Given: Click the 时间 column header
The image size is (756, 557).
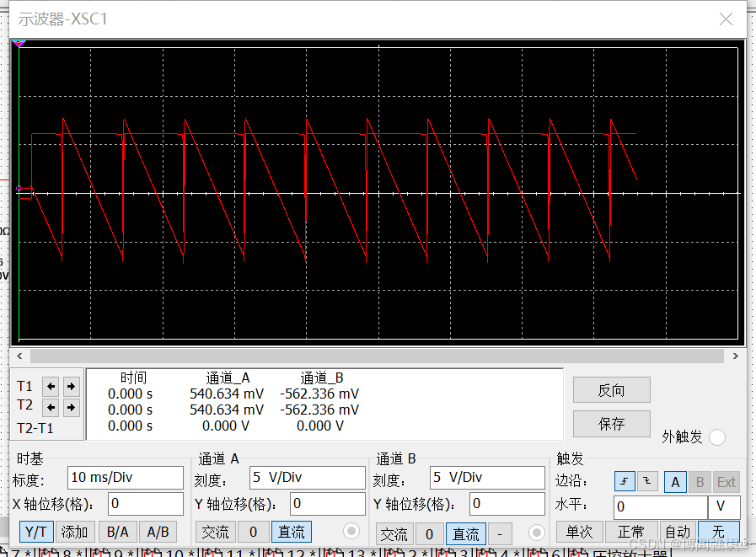Looking at the screenshot, I should (133, 378).
